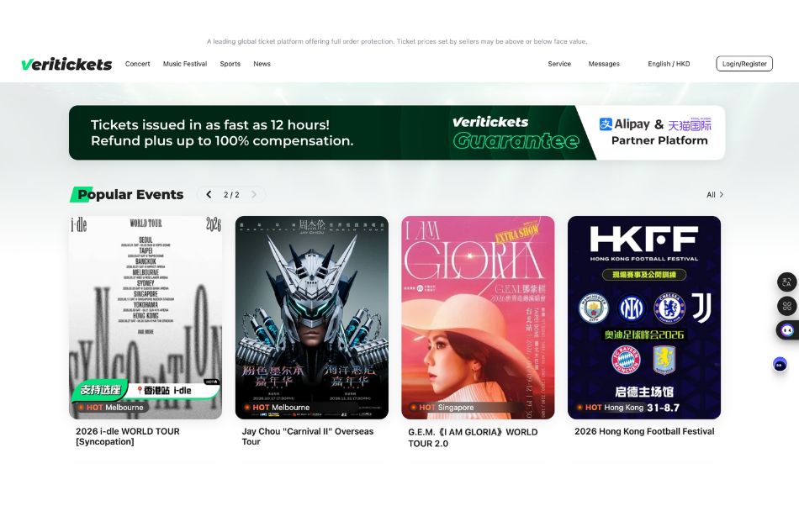Click HOT Hong Kong tag on HKFF card
The height and width of the screenshot is (532, 799).
point(611,408)
